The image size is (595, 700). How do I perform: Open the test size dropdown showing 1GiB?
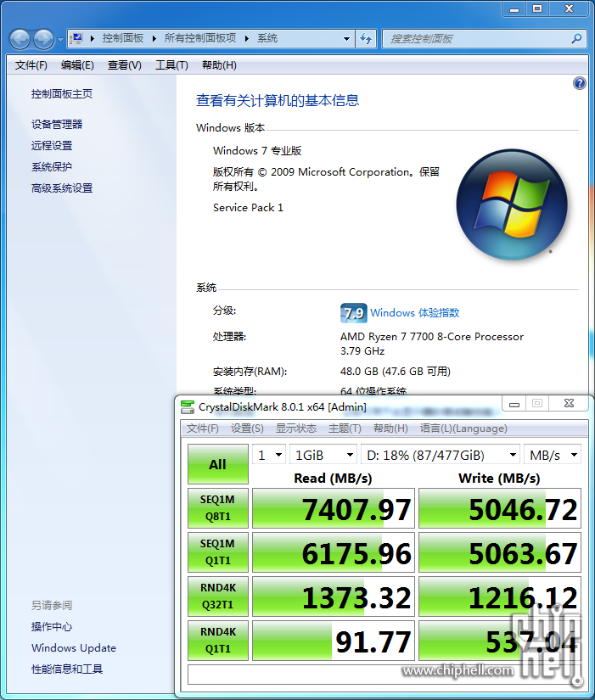point(323,456)
